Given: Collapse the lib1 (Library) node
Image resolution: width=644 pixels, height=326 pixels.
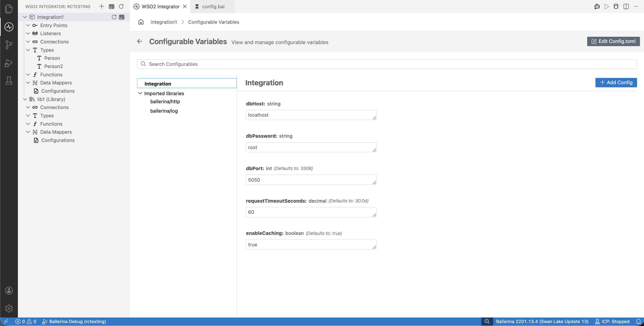Looking at the screenshot, I should pos(25,99).
